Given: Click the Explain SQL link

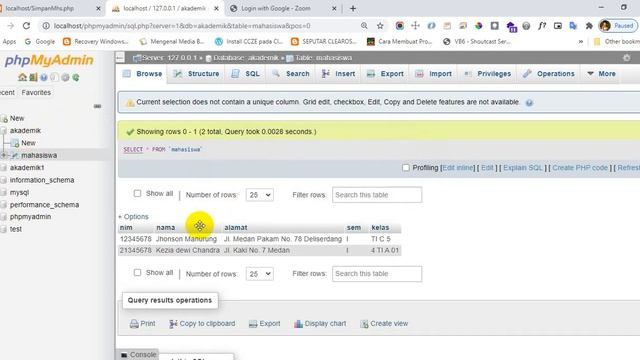Looking at the screenshot, I should tap(523, 168).
